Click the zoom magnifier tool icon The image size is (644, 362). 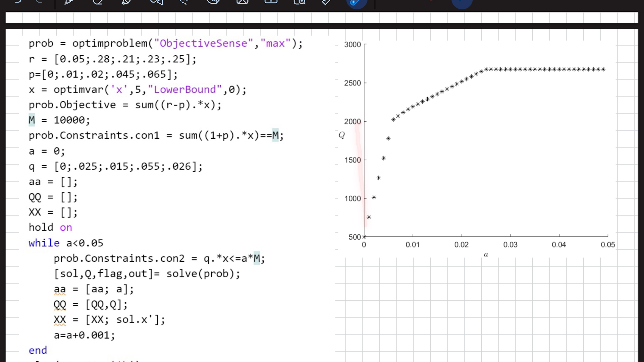coord(300,2)
